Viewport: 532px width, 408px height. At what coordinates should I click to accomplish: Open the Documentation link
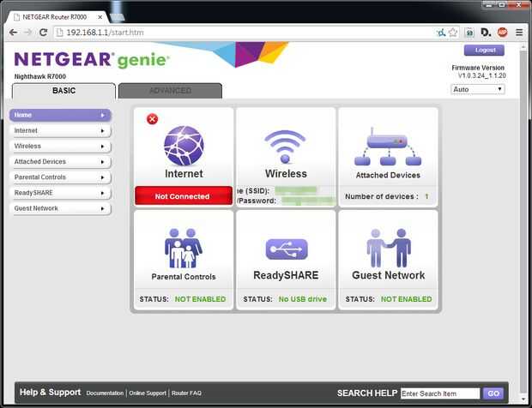click(x=105, y=393)
